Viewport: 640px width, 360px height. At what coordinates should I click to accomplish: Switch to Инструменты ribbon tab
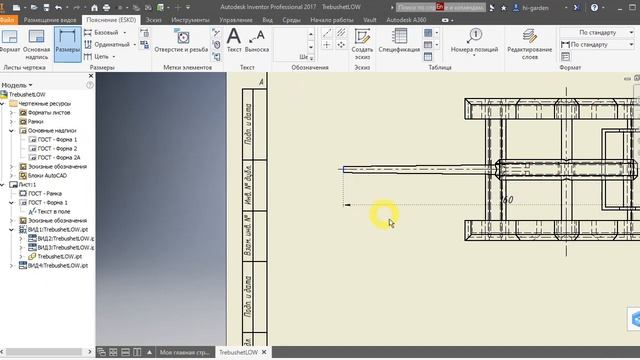(x=190, y=20)
